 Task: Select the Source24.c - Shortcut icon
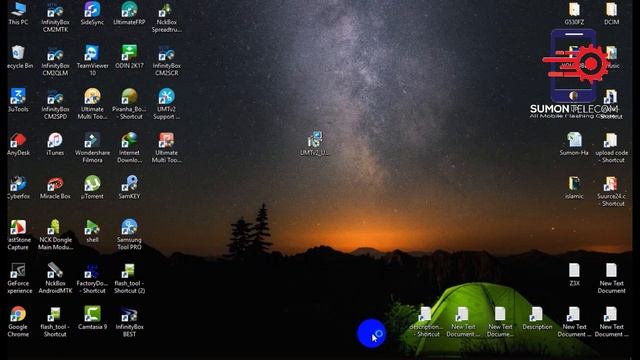tap(611, 191)
